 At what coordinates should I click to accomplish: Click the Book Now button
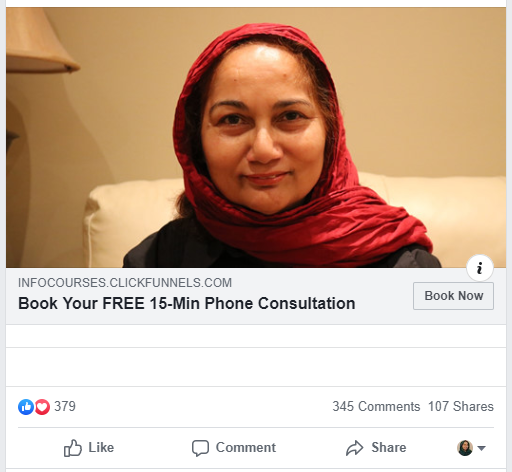[x=453, y=296]
